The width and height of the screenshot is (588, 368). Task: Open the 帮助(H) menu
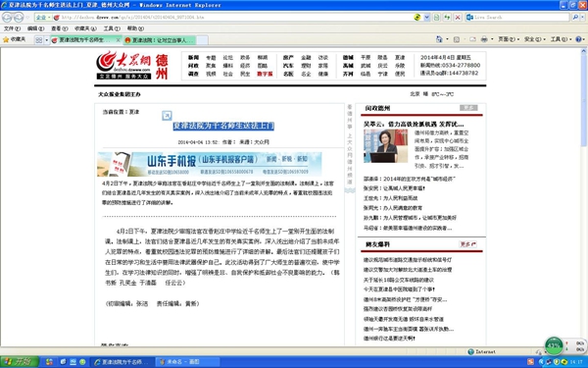pyautogui.click(x=135, y=28)
